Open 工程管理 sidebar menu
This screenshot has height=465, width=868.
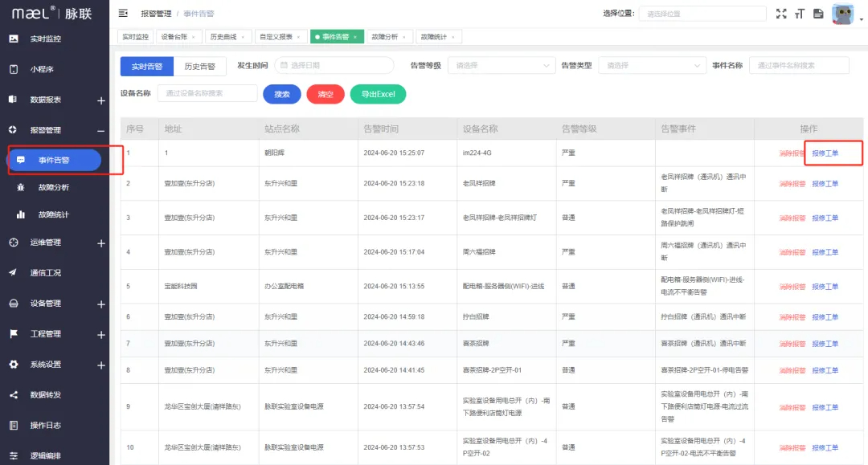[45, 334]
